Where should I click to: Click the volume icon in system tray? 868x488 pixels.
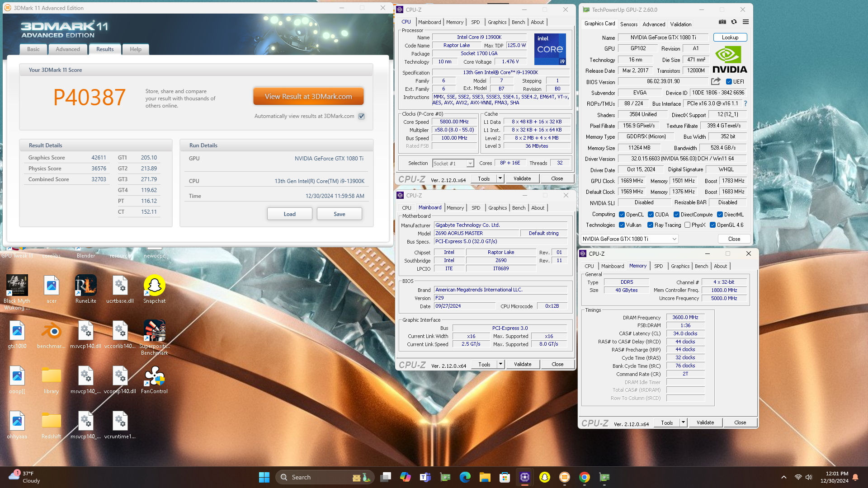tap(809, 477)
